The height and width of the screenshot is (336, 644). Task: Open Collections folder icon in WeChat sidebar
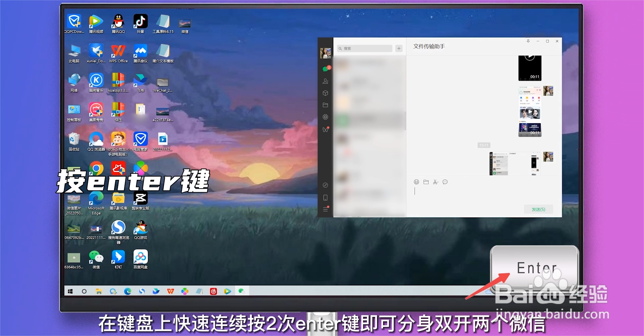click(325, 105)
